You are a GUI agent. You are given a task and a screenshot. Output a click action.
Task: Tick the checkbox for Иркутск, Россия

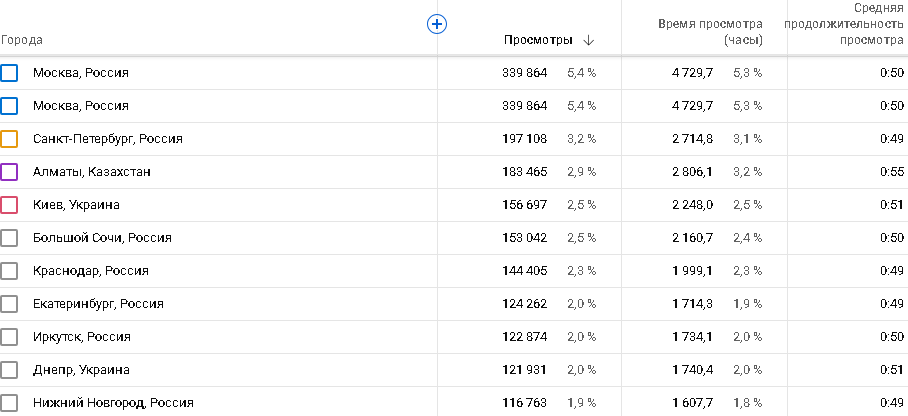[x=10, y=337]
